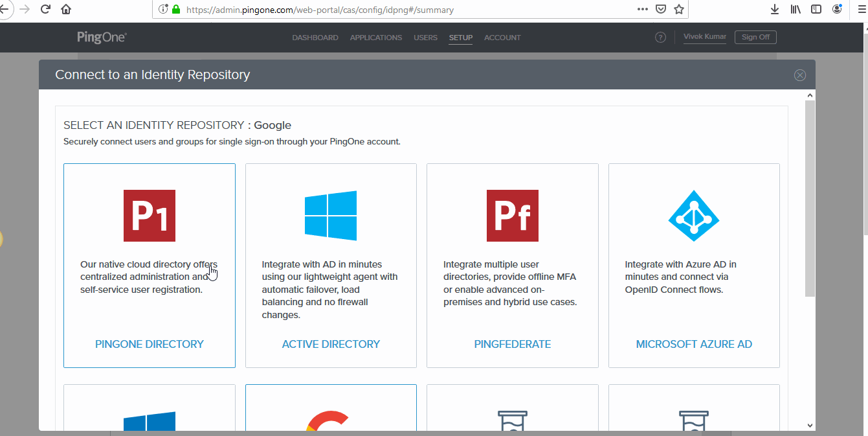This screenshot has width=868, height=436.
Task: Click the browser back arrow
Action: (4, 9)
